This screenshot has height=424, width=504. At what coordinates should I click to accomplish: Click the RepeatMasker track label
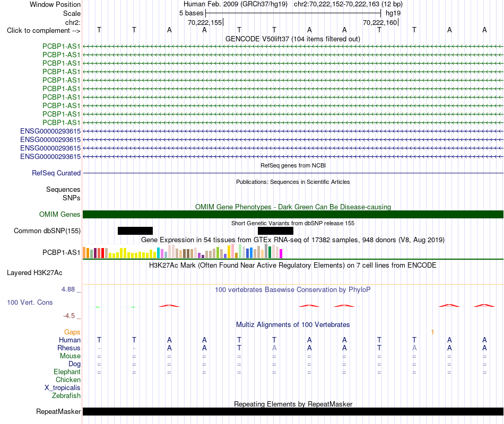click(x=58, y=411)
